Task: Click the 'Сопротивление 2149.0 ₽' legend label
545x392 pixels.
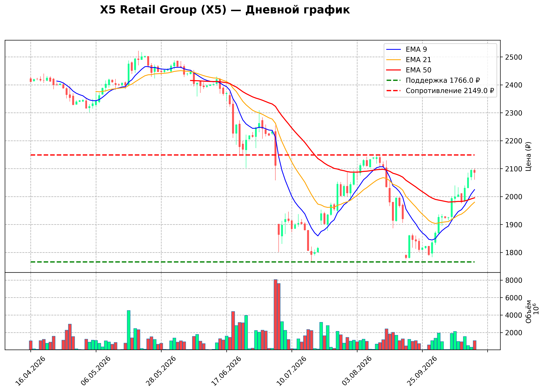Action: (450, 91)
